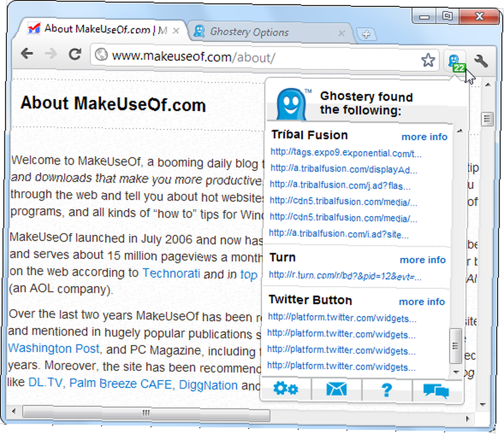Open the Washington Post link
This screenshot has height=434, width=504.
(54, 348)
